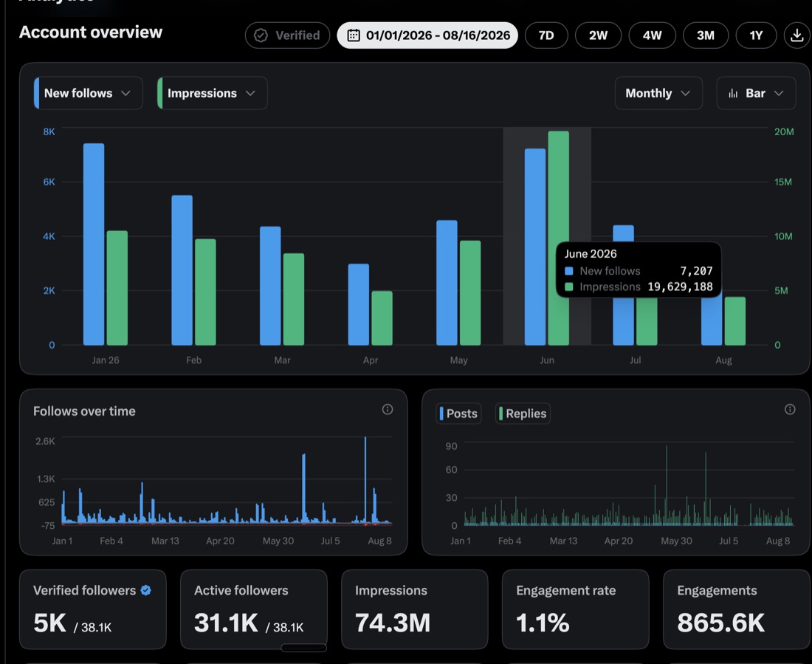Screen dimensions: 812x664
Task: Select the 4W time range
Action: [652, 35]
